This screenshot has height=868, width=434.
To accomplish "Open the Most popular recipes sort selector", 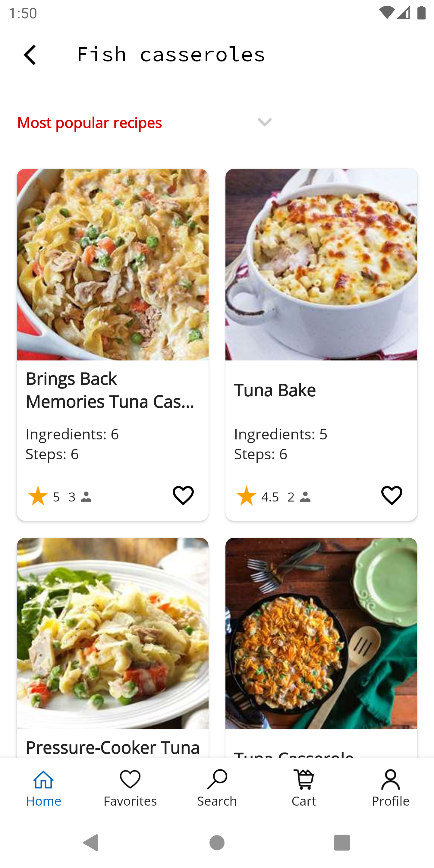I will (x=89, y=123).
